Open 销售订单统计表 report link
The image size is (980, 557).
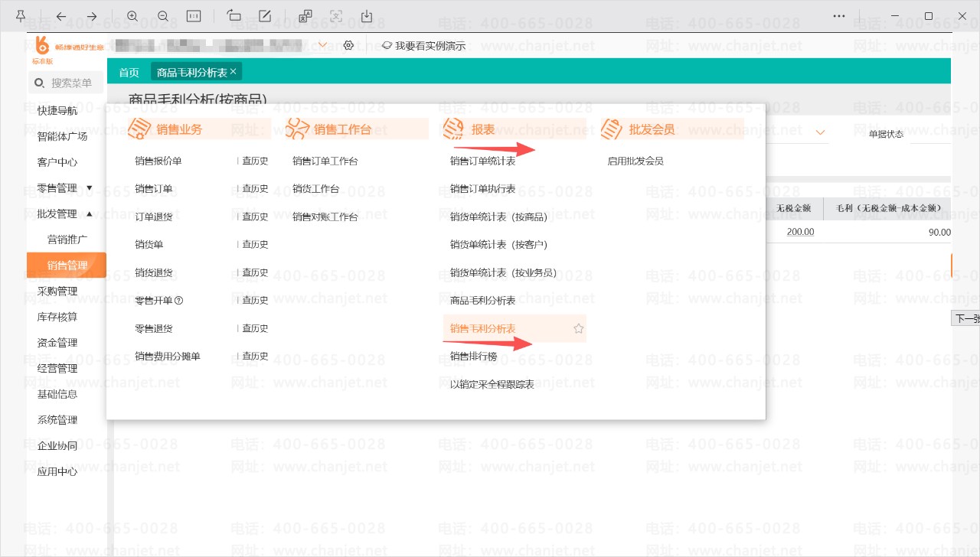point(482,161)
